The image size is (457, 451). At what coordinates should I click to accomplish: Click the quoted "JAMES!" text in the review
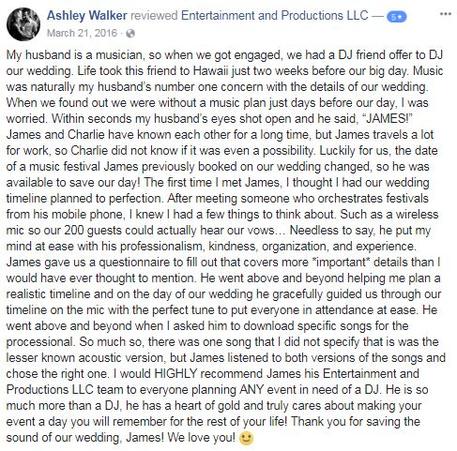(x=386, y=119)
